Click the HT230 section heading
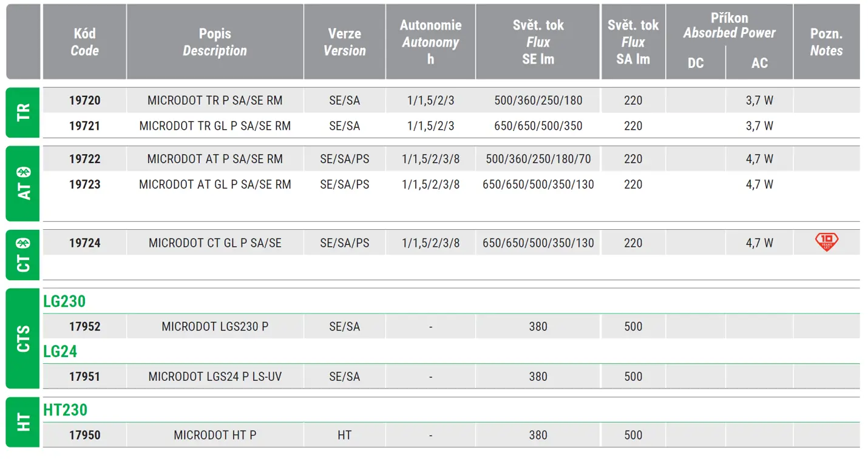868x459 pixels. click(x=66, y=410)
